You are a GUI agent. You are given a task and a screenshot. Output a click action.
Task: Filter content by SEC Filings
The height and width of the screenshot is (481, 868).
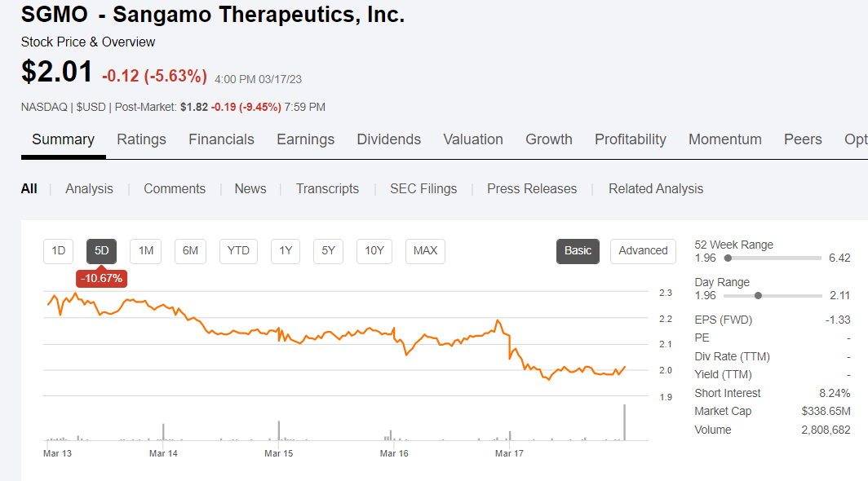click(x=423, y=189)
